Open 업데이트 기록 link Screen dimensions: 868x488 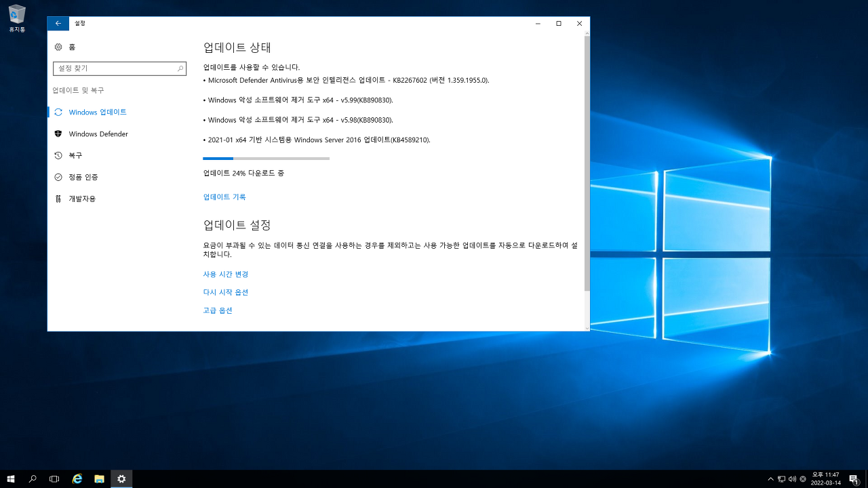pos(224,197)
